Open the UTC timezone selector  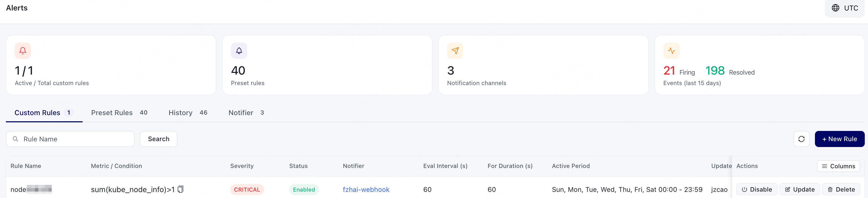click(844, 8)
